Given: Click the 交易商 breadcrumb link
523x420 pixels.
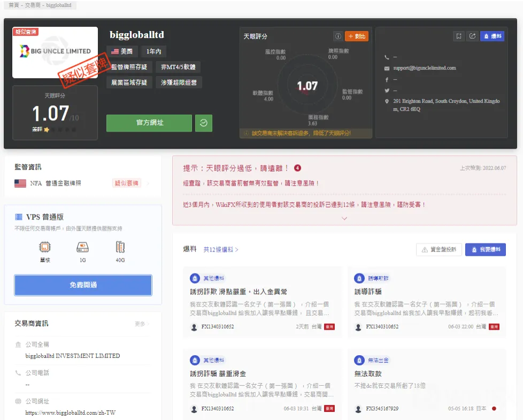Looking at the screenshot, I should [33, 5].
